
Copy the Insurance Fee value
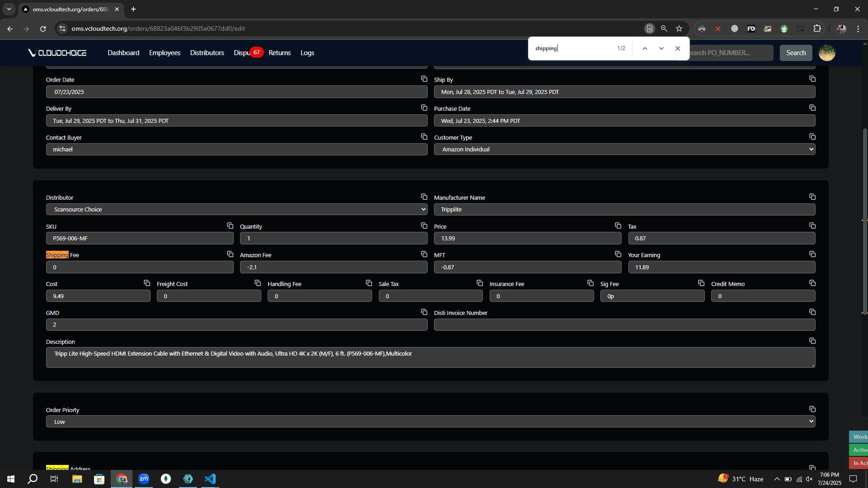click(590, 283)
